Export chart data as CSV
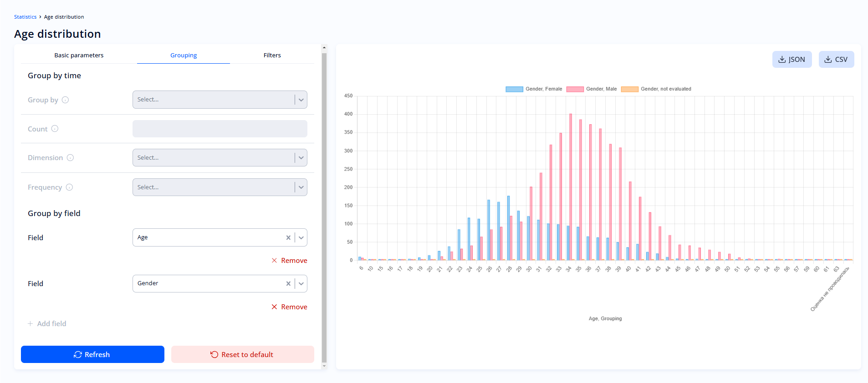The image size is (868, 383). pyautogui.click(x=836, y=60)
